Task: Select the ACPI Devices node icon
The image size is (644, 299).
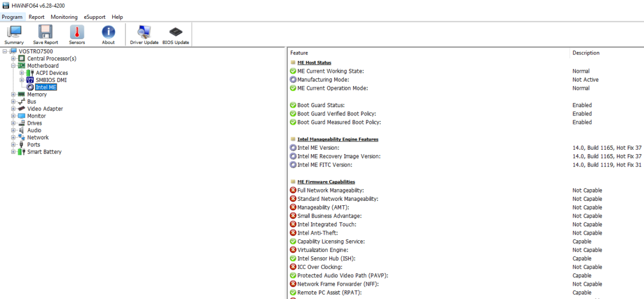Action: pos(30,73)
